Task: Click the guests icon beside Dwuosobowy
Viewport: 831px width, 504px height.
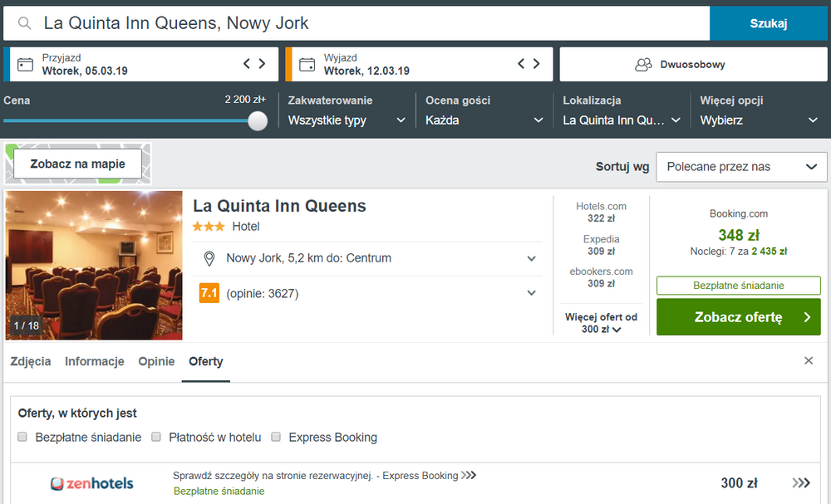Action: pos(643,65)
